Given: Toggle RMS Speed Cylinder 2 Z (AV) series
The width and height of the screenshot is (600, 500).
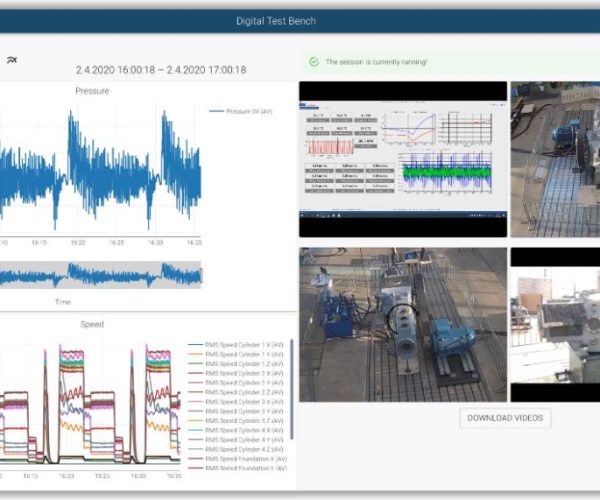Looking at the screenshot, I should 236,392.
